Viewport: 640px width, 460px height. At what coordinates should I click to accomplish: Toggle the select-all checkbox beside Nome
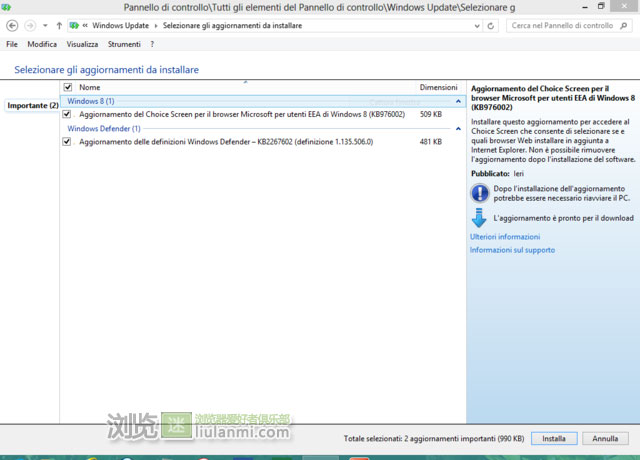click(x=68, y=87)
